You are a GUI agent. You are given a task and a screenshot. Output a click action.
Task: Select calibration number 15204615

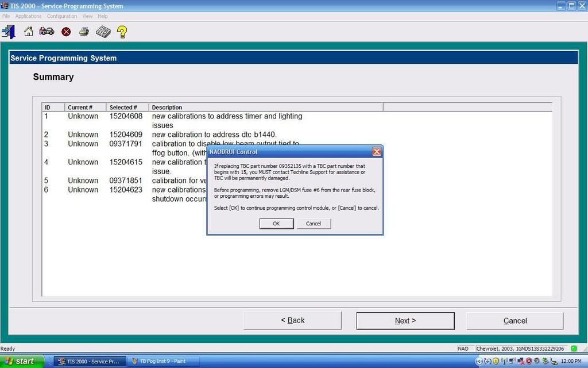[x=126, y=162]
